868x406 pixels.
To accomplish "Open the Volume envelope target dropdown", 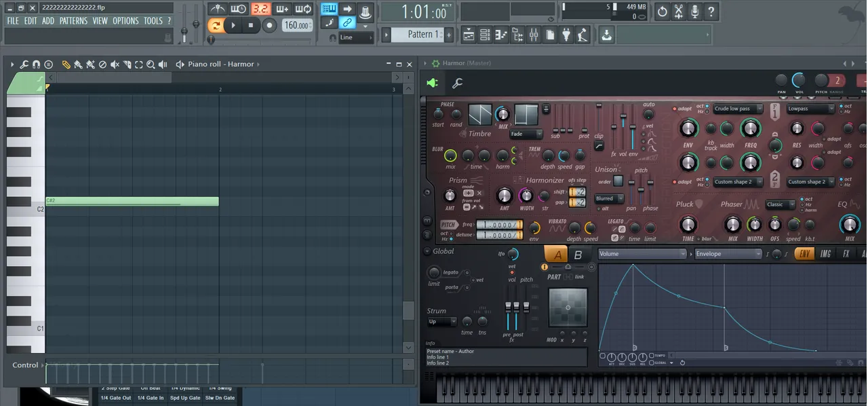I will [643, 254].
